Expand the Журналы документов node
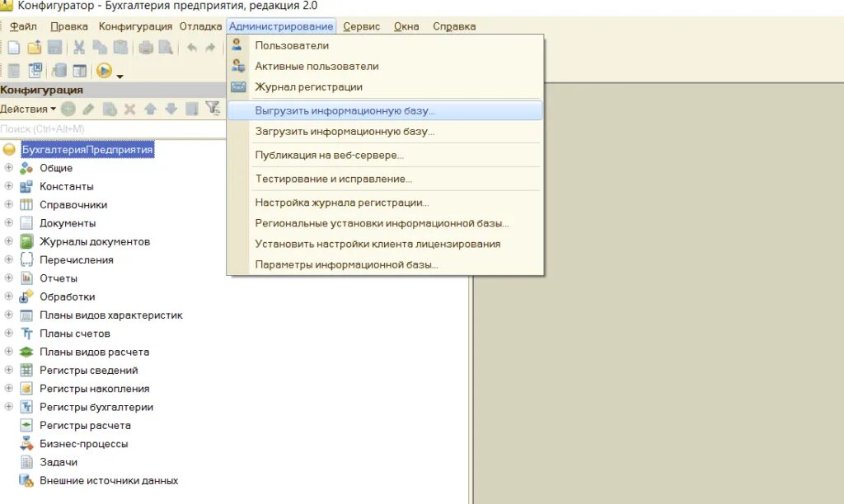 (8, 241)
